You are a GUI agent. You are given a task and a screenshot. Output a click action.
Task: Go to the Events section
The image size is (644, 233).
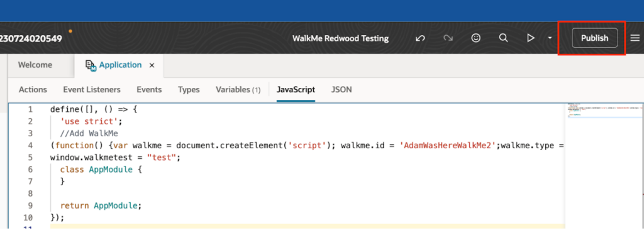click(x=149, y=89)
